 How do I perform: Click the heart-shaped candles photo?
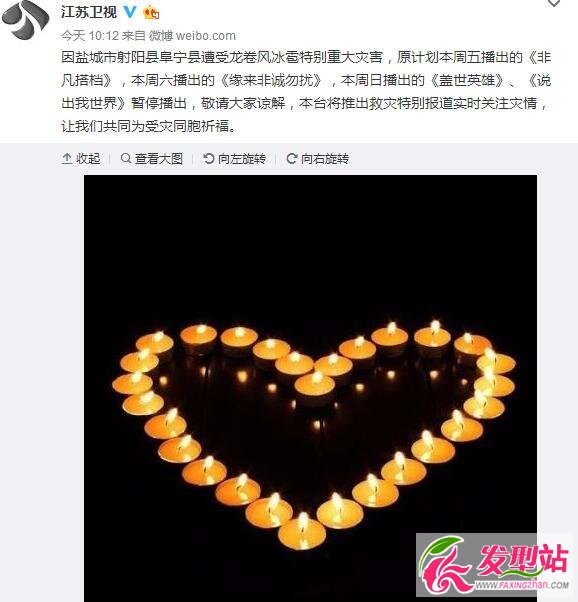click(x=310, y=388)
